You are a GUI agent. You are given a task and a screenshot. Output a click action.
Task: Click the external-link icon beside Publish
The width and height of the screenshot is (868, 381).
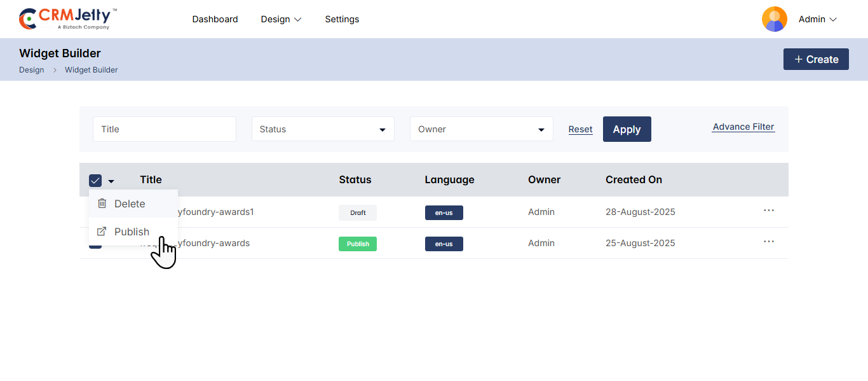pyautogui.click(x=102, y=232)
